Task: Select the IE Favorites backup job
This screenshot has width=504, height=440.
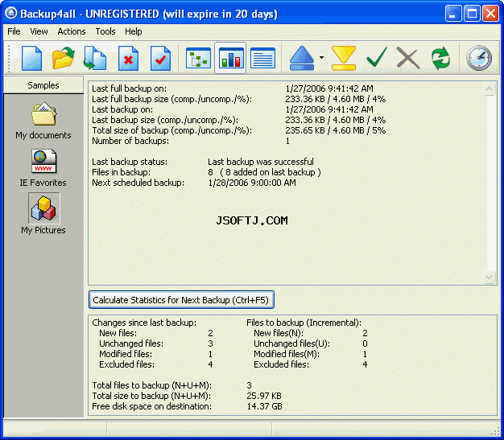Action: click(x=43, y=168)
